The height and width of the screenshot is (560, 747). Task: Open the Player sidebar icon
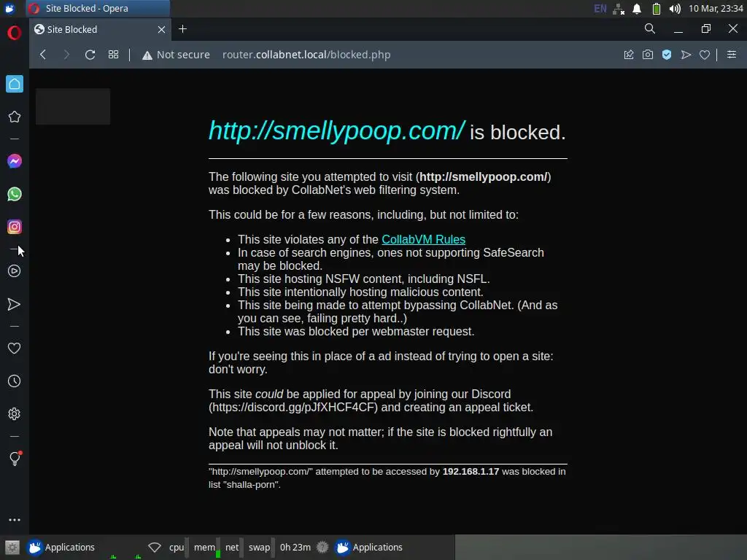[15, 271]
